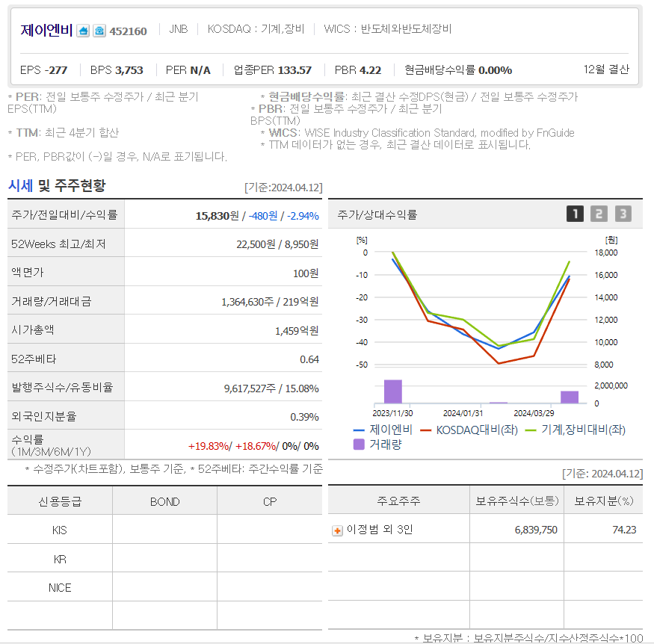
Task: Click 이정범 외 3인 shareholder name
Action: 380,530
